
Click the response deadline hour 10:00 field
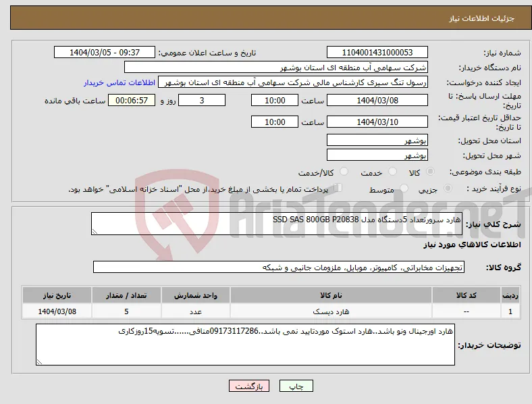275,100
